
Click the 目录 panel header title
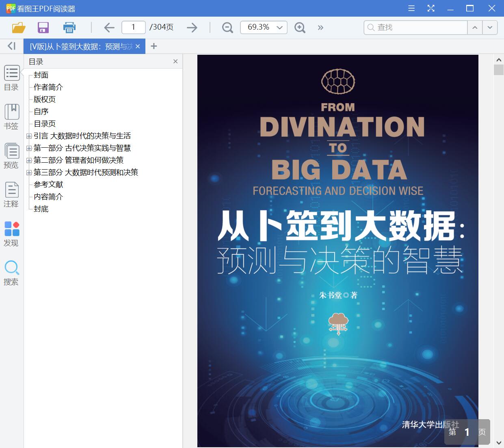[36, 62]
